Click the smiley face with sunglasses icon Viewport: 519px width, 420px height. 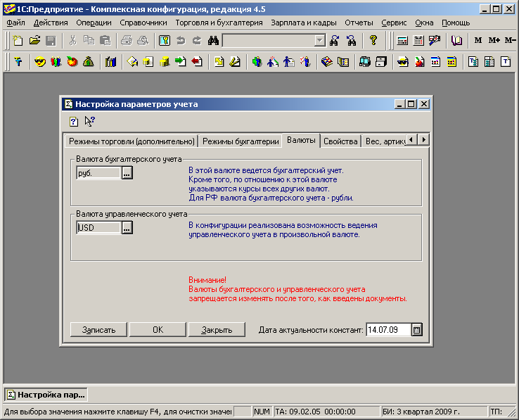pos(40,62)
